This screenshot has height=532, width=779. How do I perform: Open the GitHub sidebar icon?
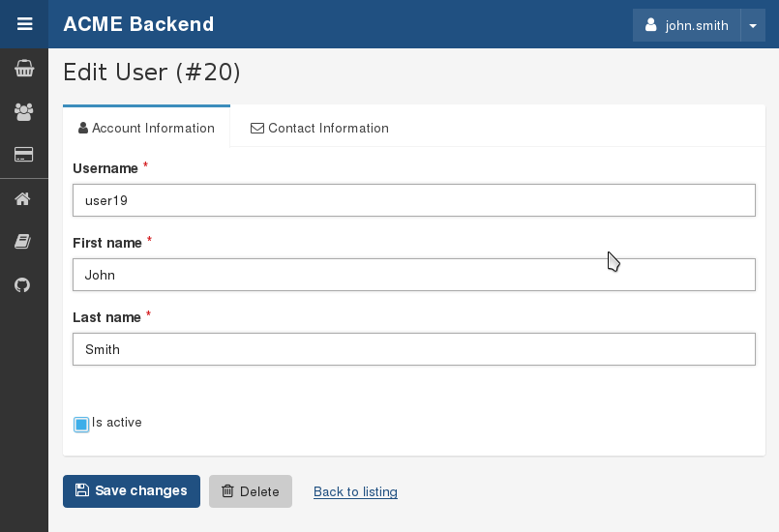tap(24, 284)
